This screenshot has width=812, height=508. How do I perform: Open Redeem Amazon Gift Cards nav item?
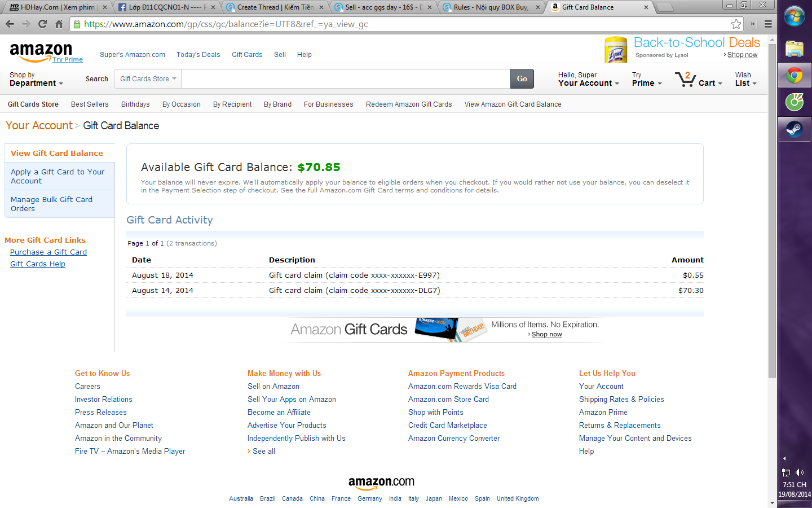(x=409, y=104)
